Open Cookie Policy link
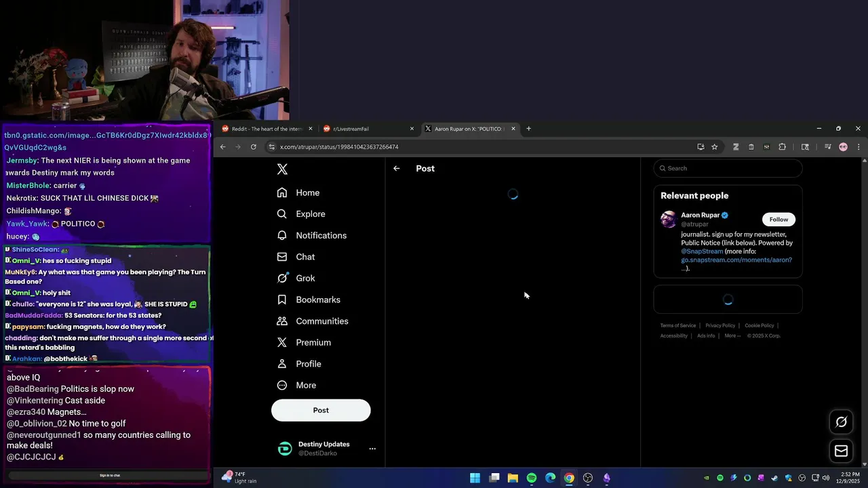Viewport: 868px width, 488px height. pyautogui.click(x=759, y=325)
